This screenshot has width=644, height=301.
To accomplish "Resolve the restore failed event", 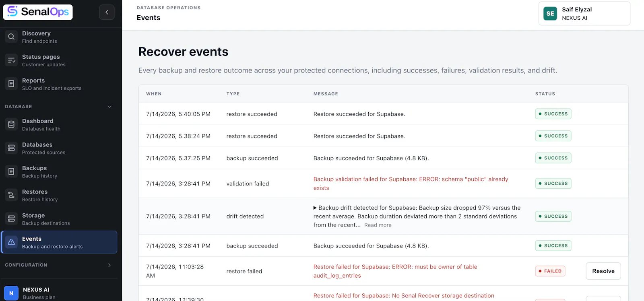I will (603, 271).
